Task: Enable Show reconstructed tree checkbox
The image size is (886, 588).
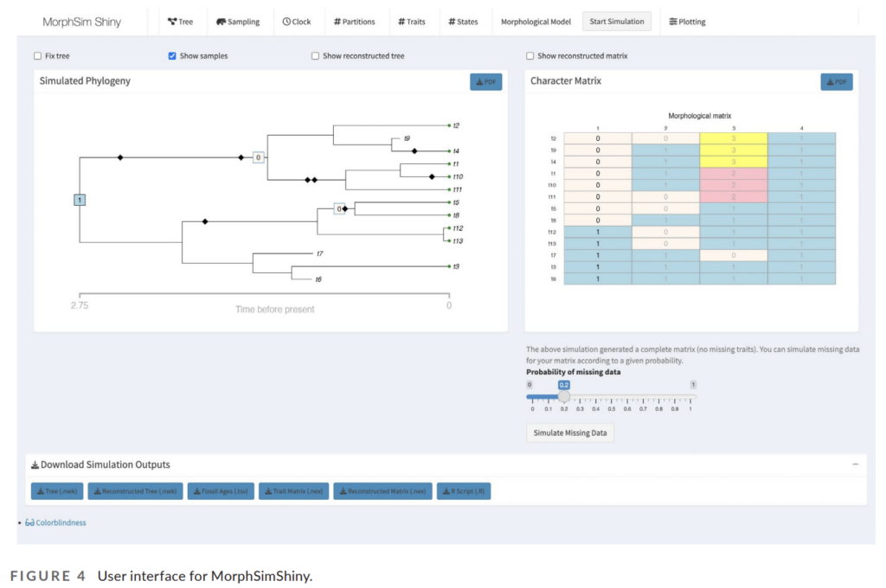Action: 315,56
